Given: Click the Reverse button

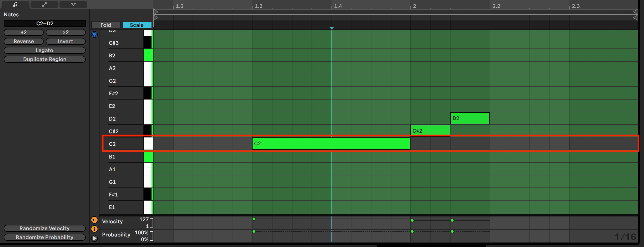Looking at the screenshot, I should 24,41.
